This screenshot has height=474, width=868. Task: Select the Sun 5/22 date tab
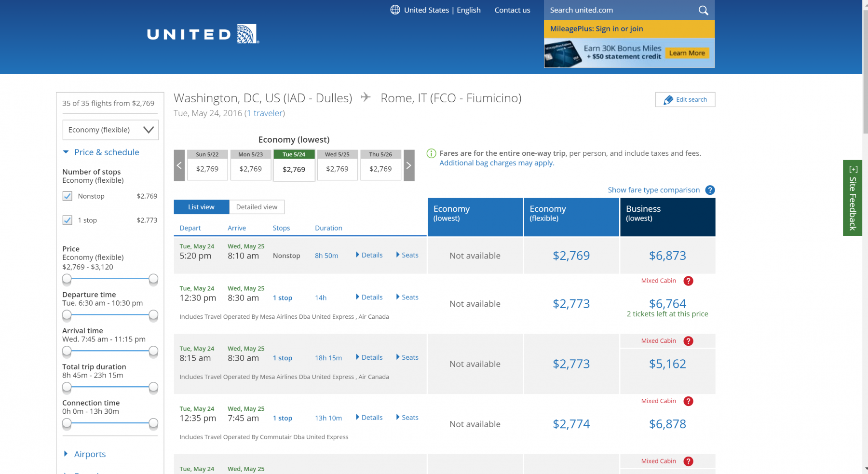pyautogui.click(x=207, y=165)
